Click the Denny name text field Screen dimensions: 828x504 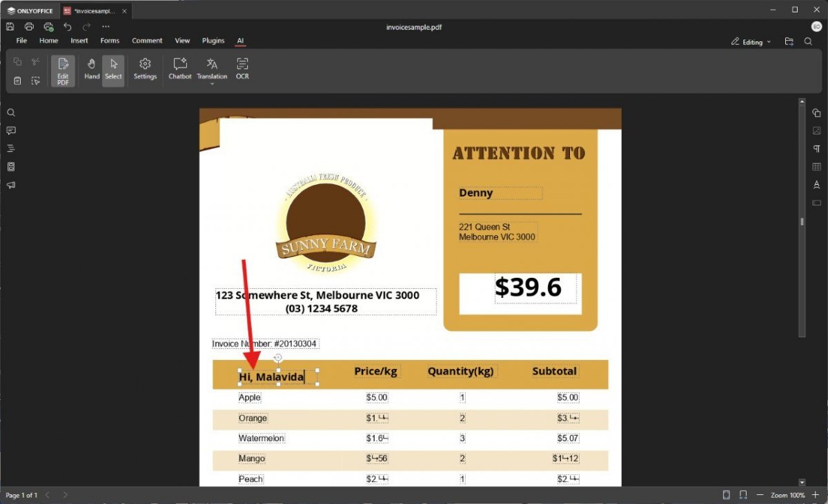500,193
